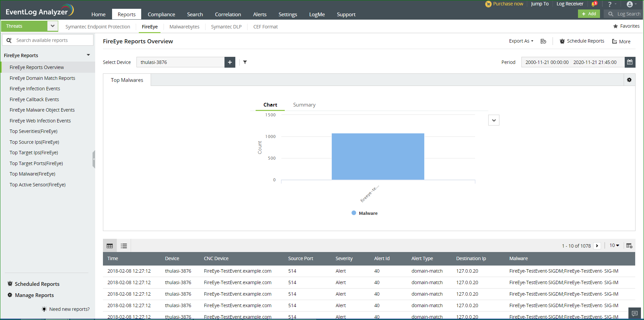This screenshot has width=644, height=320.
Task: Switch to table grid view
Action: pos(110,246)
